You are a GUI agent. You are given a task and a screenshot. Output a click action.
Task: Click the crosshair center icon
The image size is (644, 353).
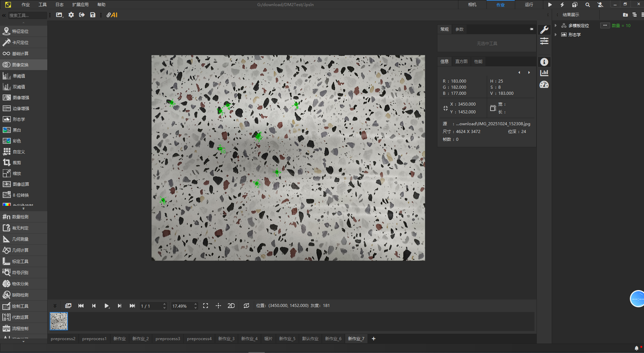pos(218,306)
